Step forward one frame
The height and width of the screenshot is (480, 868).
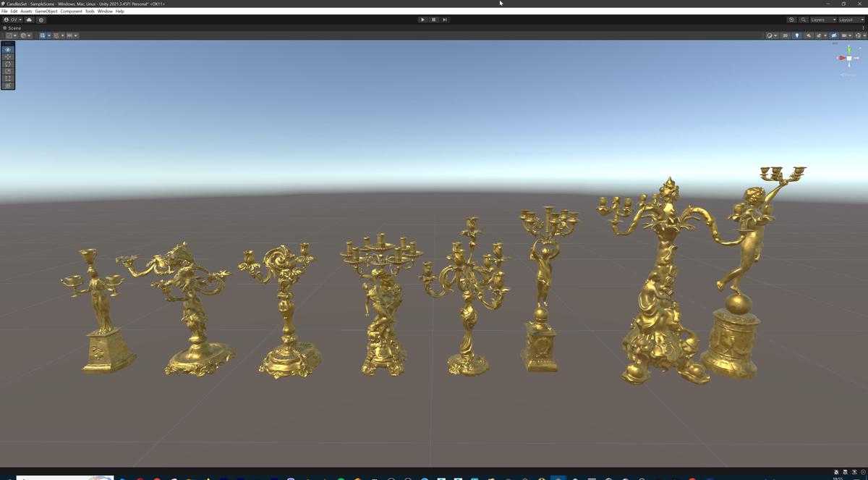tap(444, 20)
